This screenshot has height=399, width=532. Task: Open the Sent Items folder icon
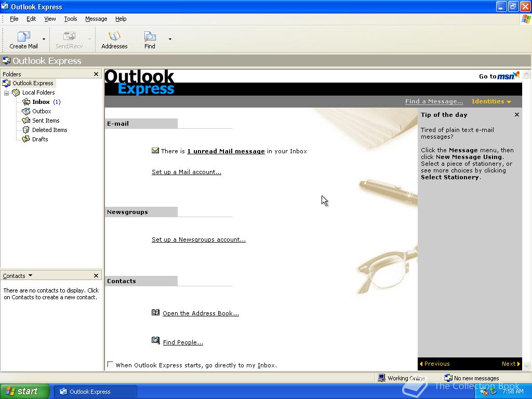(x=26, y=121)
